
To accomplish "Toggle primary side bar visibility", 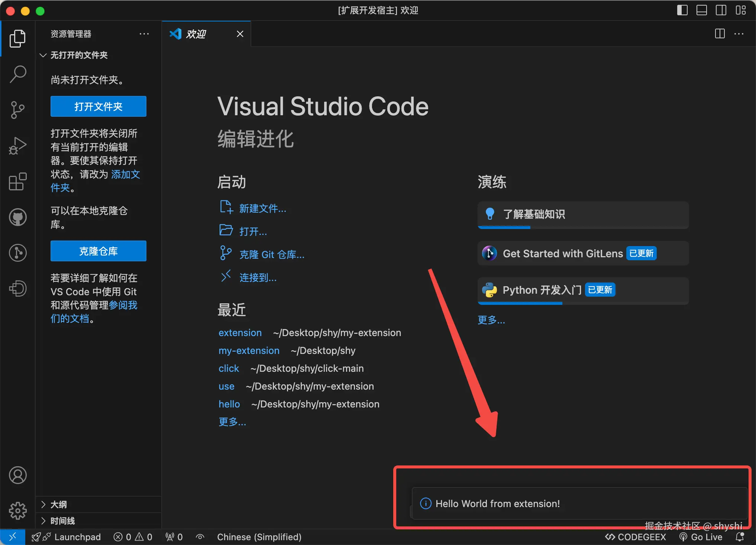I will [682, 10].
